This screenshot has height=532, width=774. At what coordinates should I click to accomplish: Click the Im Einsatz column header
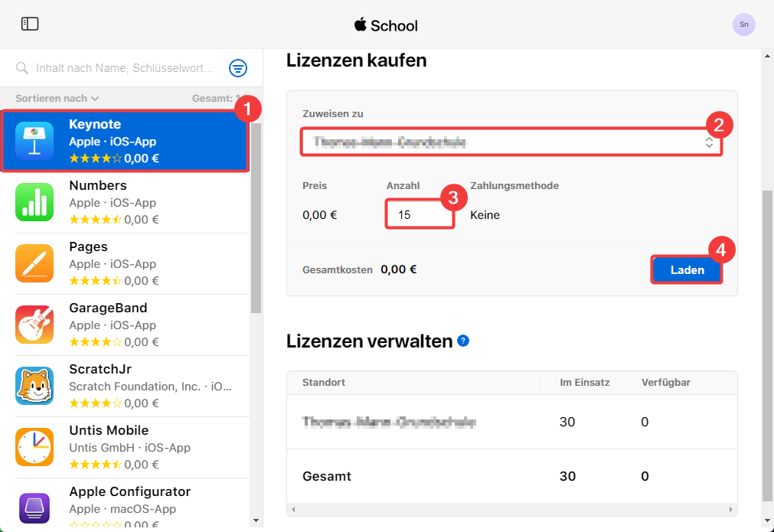click(x=584, y=383)
